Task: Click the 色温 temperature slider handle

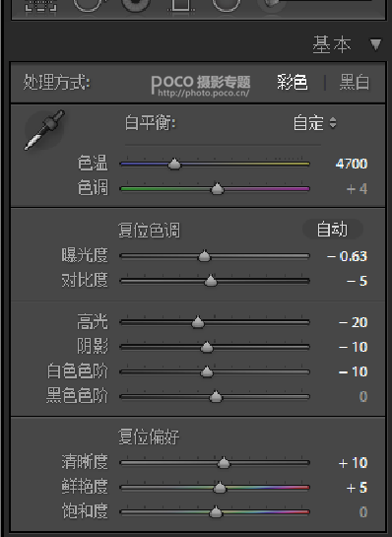Action: [174, 164]
